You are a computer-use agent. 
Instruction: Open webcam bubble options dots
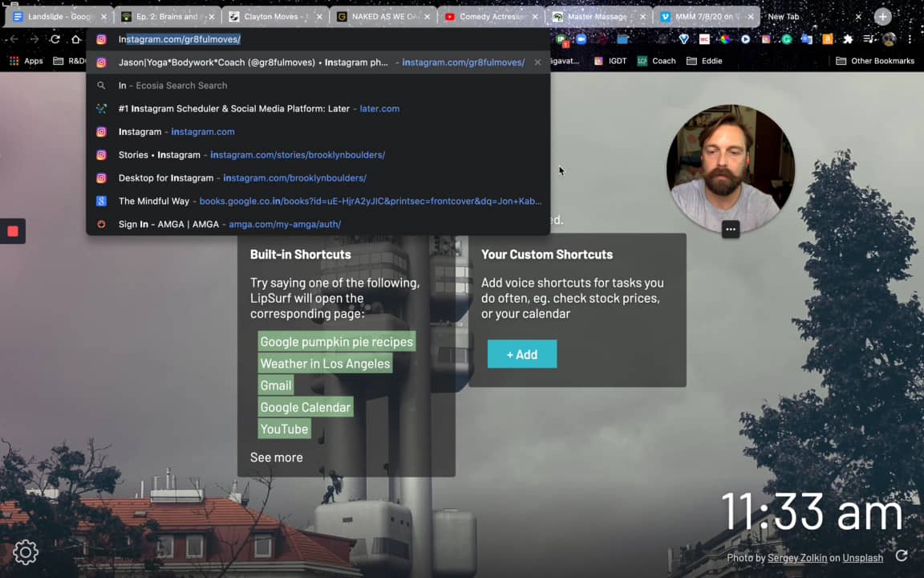click(x=730, y=230)
